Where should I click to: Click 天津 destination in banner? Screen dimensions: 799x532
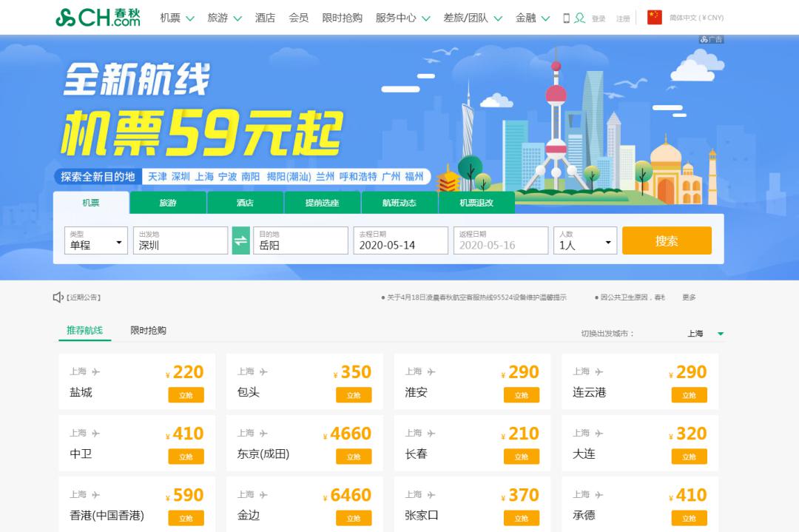(x=158, y=177)
